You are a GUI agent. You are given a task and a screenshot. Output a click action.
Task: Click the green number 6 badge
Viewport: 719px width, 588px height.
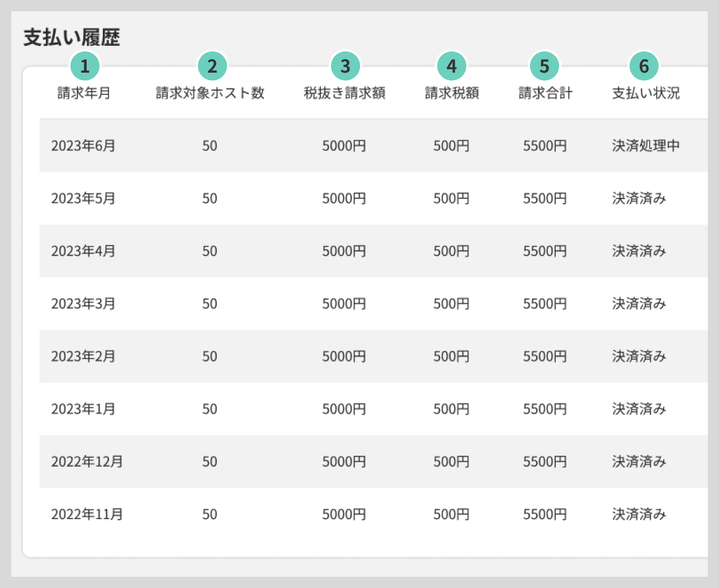pos(644,67)
